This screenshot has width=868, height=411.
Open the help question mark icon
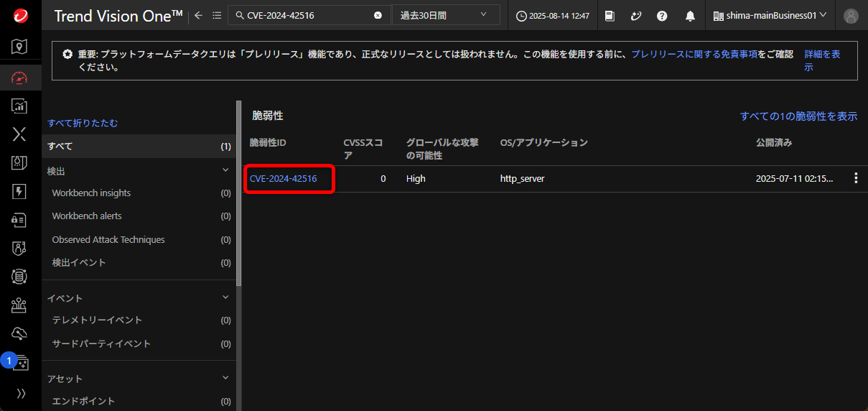click(662, 15)
